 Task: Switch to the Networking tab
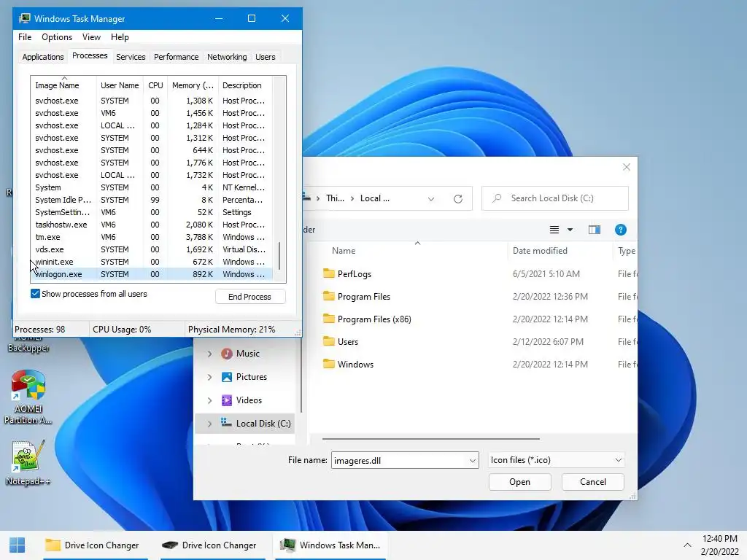227,57
